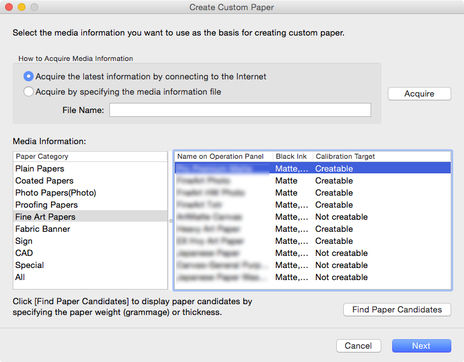This screenshot has height=362, width=464.
Task: Select the All paper category
Action: [90, 277]
